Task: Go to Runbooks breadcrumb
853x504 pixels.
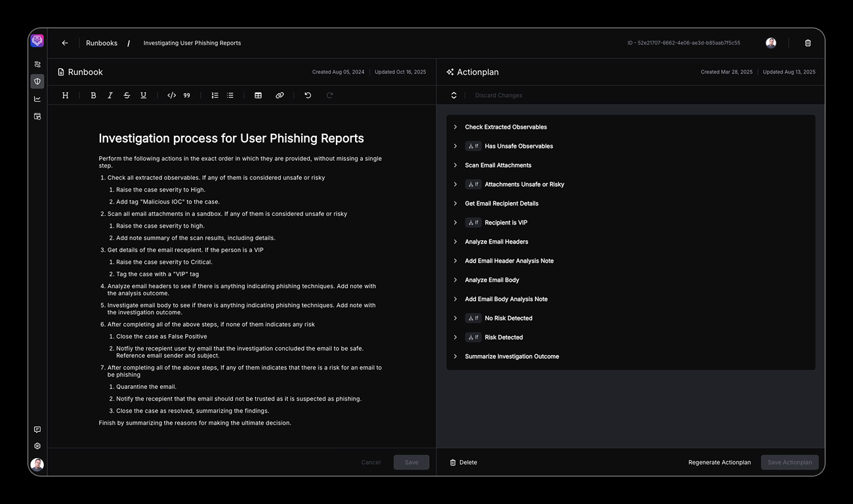Action: [102, 43]
